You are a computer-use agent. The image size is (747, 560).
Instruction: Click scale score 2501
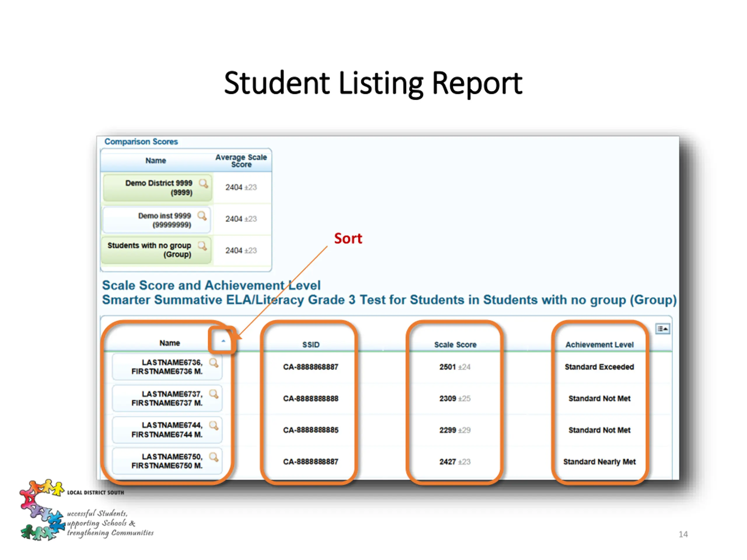[x=447, y=367]
